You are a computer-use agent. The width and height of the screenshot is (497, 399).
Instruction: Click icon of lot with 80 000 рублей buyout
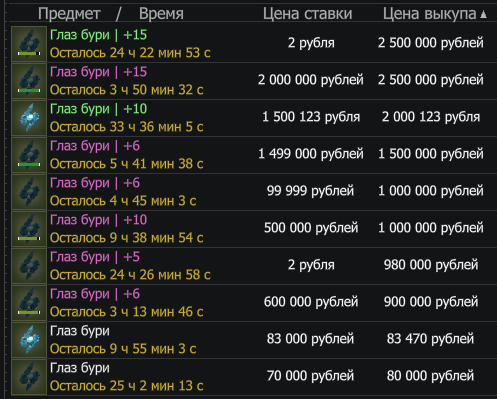pyautogui.click(x=29, y=377)
